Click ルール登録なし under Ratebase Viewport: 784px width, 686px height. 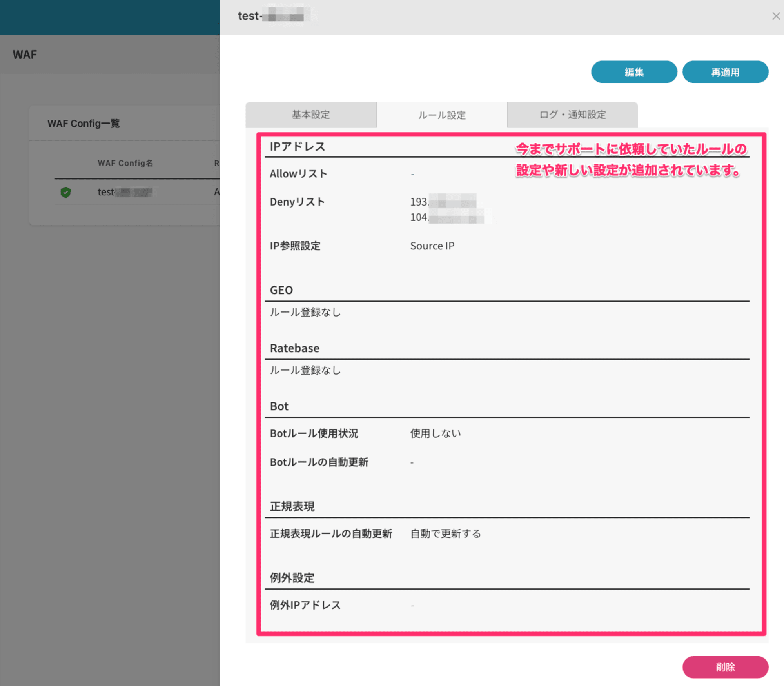[x=305, y=370]
